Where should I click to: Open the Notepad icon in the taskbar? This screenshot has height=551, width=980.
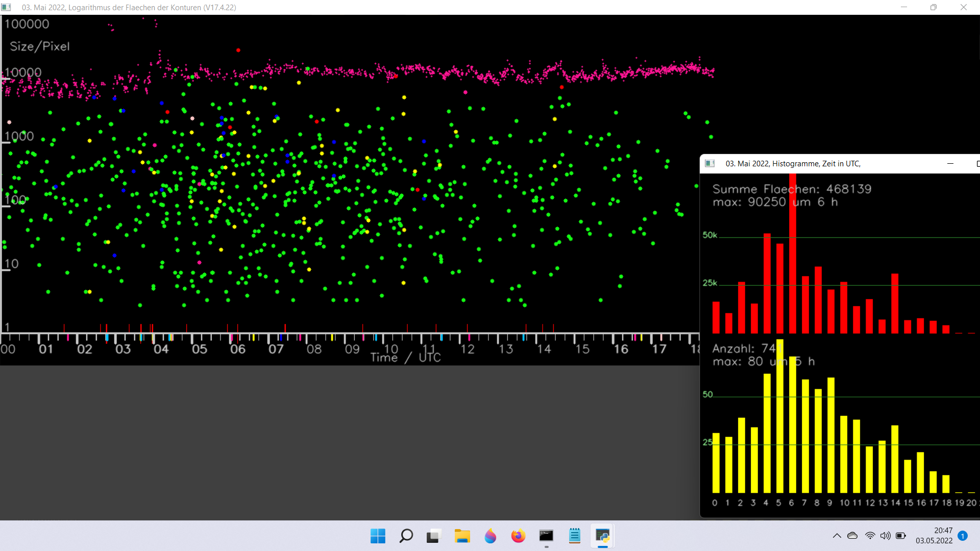(x=574, y=536)
